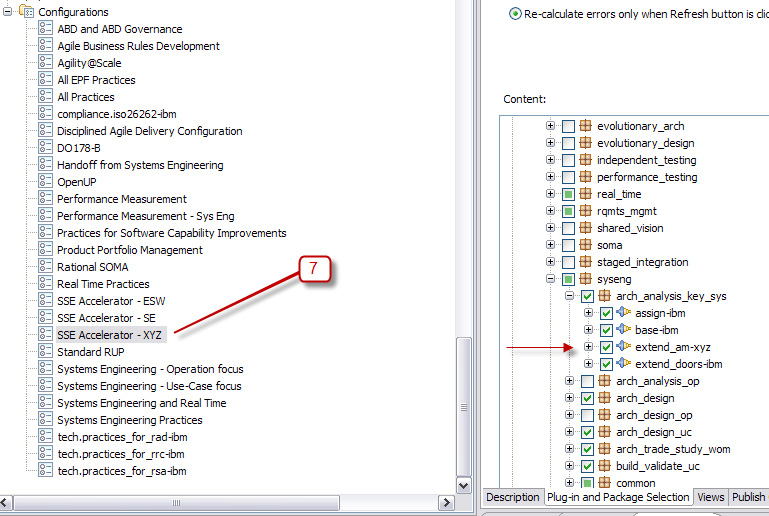Screen dimensions: 769x516
Task: Click the vertical scrollbar down arrow
Action: 463,486
